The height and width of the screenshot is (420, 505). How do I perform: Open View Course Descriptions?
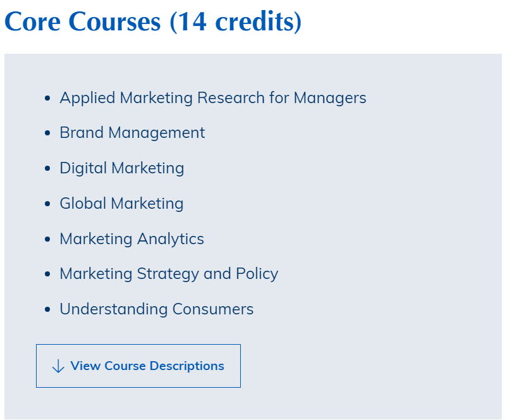click(x=147, y=366)
